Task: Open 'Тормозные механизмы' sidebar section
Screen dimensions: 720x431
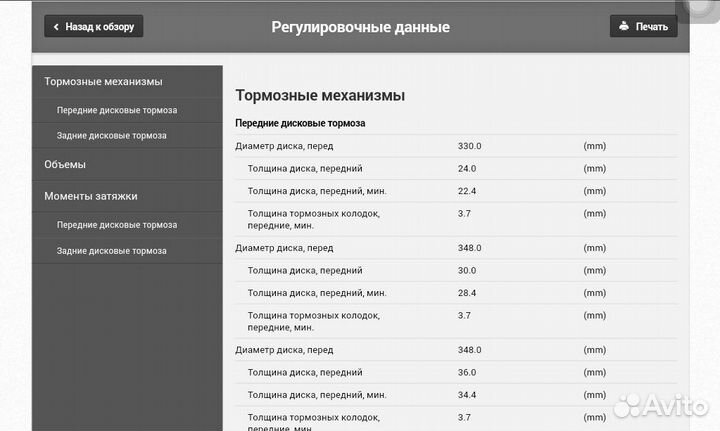Action: tap(127, 82)
